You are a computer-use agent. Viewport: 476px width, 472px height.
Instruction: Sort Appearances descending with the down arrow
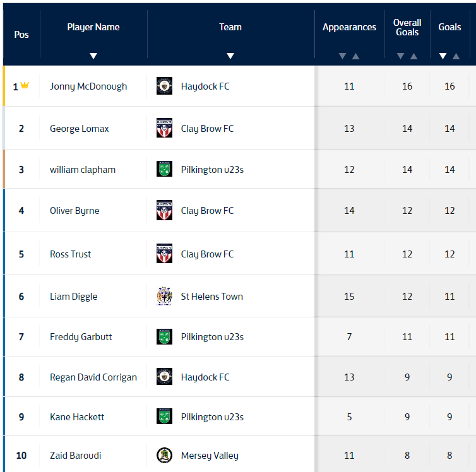[342, 56]
